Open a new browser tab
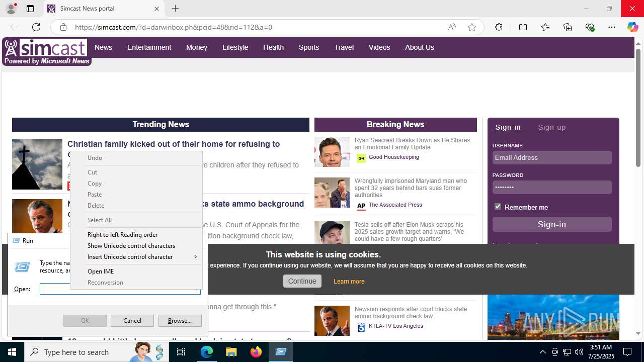Screen dimensions: 644x362 175,9
